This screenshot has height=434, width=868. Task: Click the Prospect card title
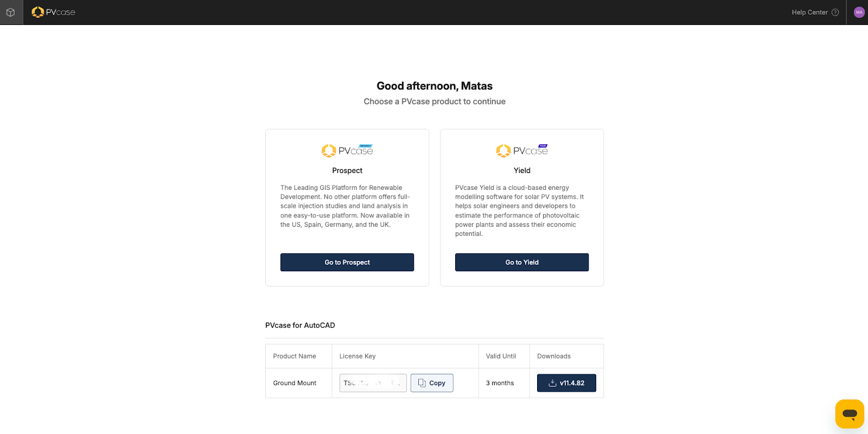[x=347, y=170]
